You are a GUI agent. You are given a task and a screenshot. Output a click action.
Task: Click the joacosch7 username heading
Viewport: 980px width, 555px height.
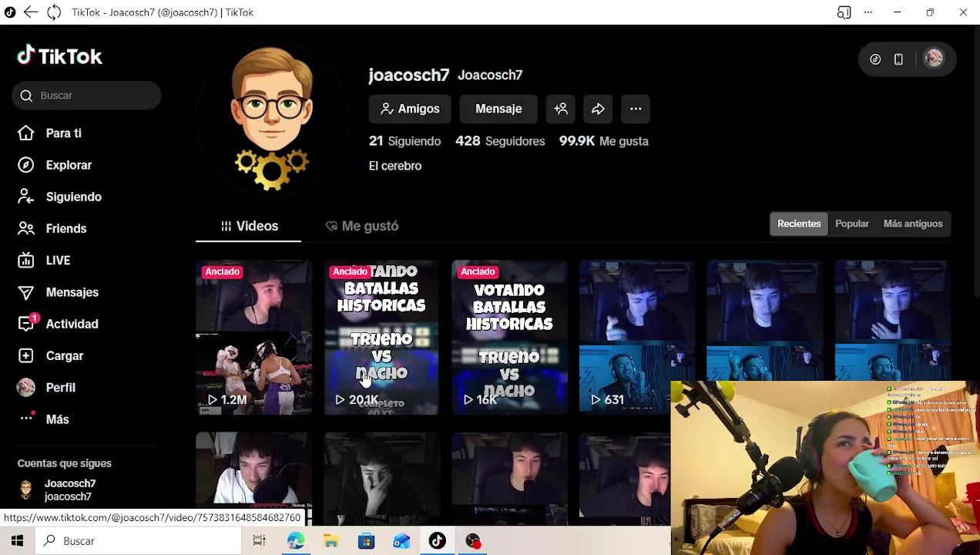tap(408, 75)
